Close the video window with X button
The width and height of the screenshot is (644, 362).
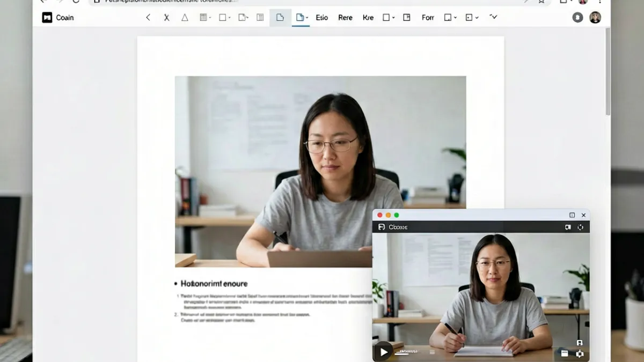583,215
